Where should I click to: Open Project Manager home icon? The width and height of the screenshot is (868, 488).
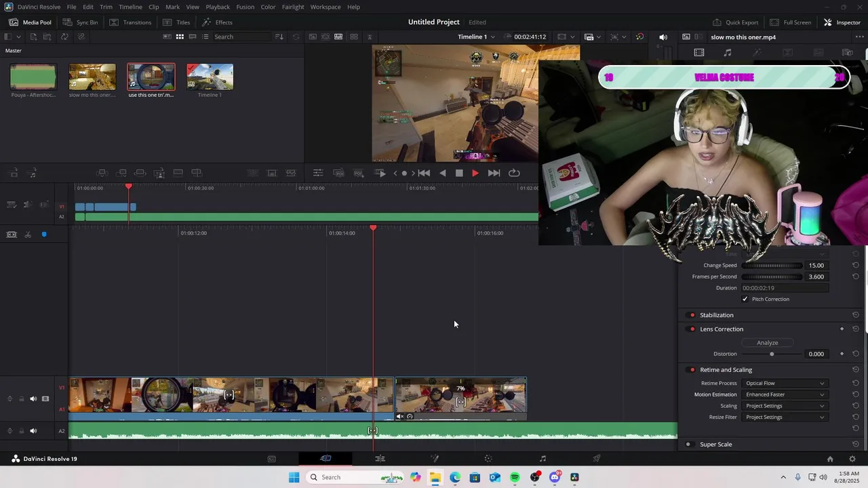pos(830,459)
